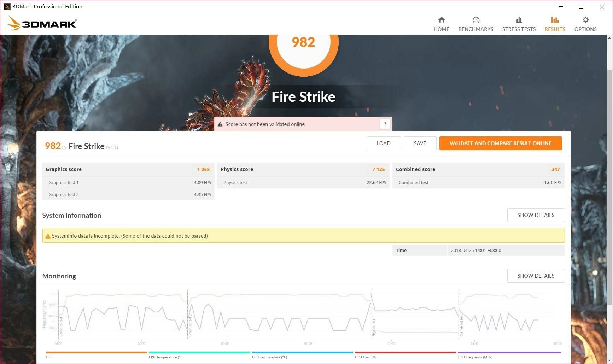The image size is (613, 364).
Task: Open the Options gear icon
Action: (585, 20)
